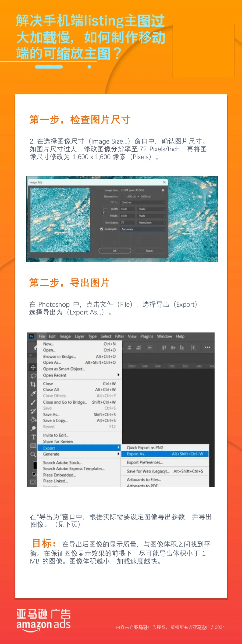Select the Dodge tool
Viewport: 242px width, 644px height.
[x=33, y=428]
